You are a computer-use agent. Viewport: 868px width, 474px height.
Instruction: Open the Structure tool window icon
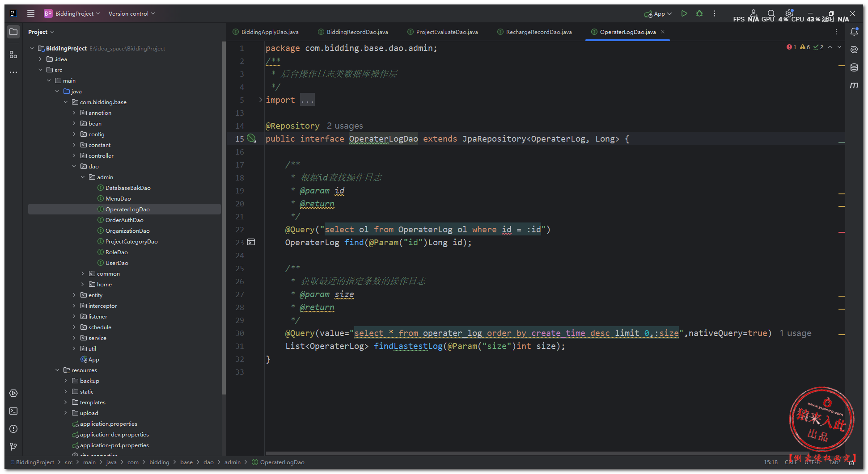click(x=13, y=55)
